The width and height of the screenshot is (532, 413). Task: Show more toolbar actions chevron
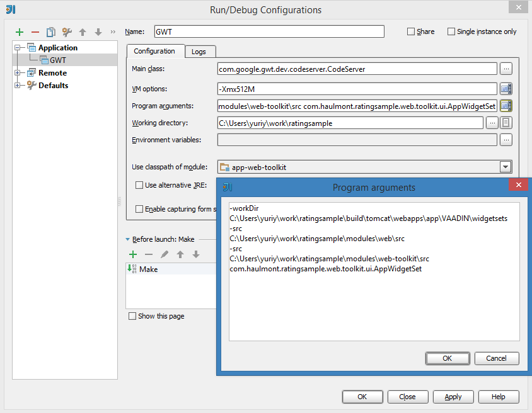tap(113, 32)
